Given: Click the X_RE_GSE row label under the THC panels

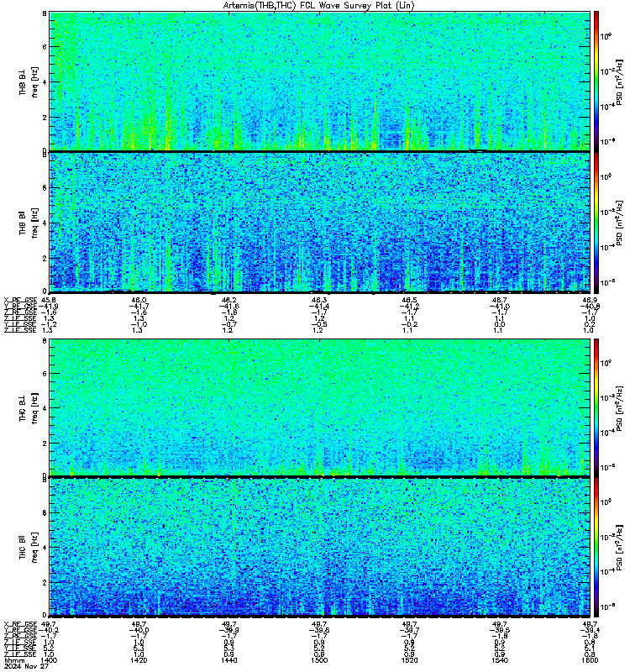Looking at the screenshot, I should coord(20,624).
